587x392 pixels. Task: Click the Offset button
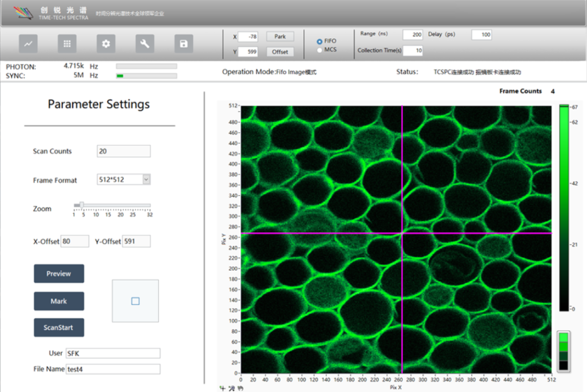(280, 52)
